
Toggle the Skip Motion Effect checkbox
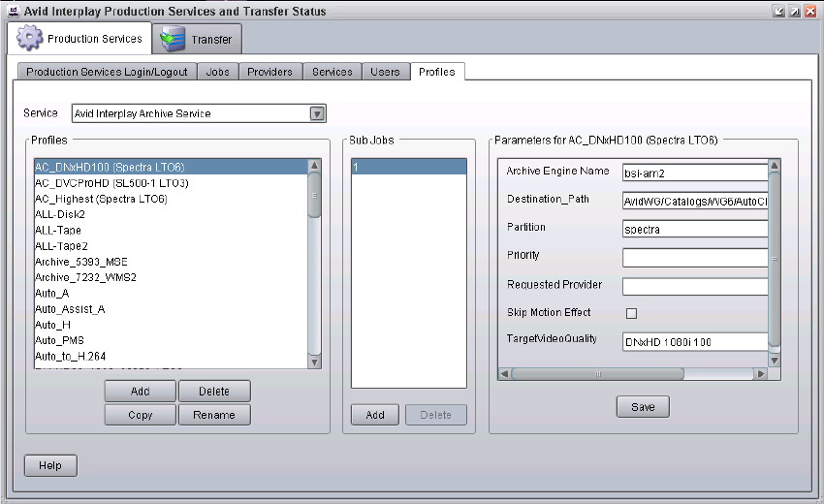click(631, 313)
